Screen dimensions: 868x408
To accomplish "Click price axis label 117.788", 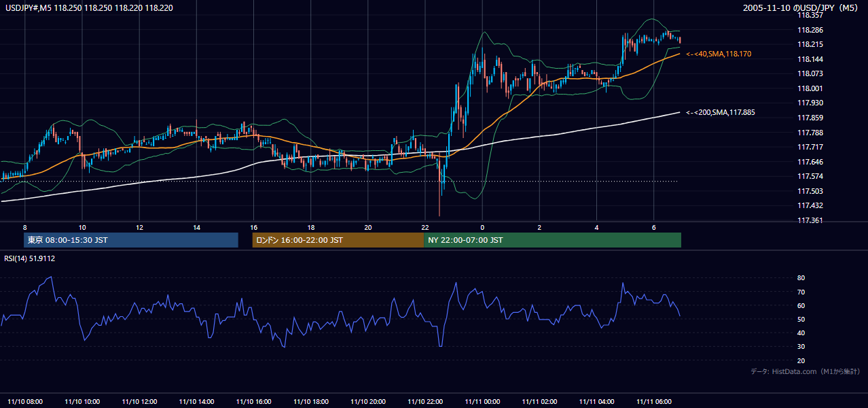I will [810, 133].
